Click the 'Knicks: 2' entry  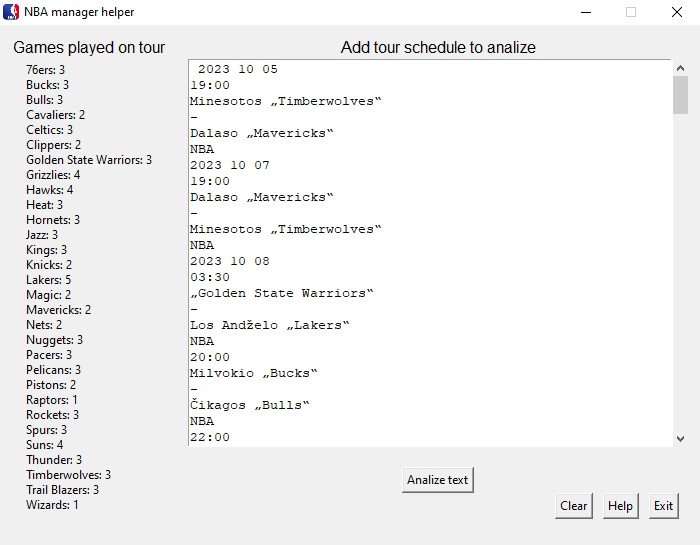(x=49, y=265)
